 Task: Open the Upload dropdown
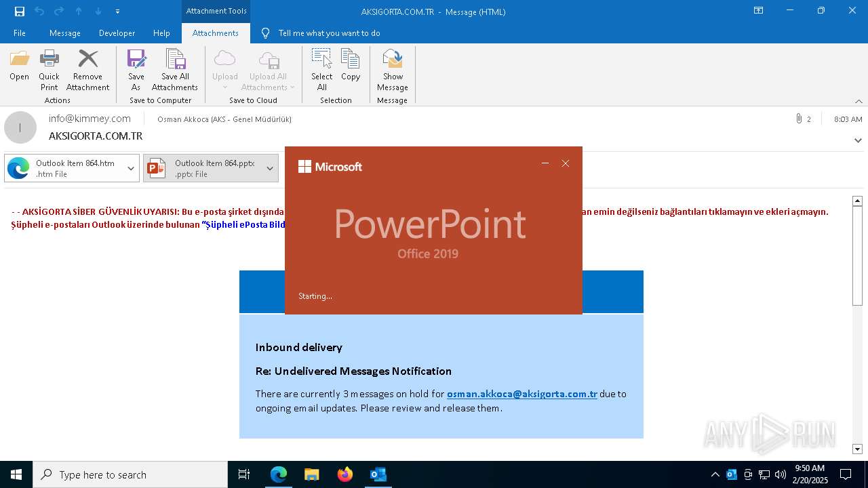pos(225,70)
